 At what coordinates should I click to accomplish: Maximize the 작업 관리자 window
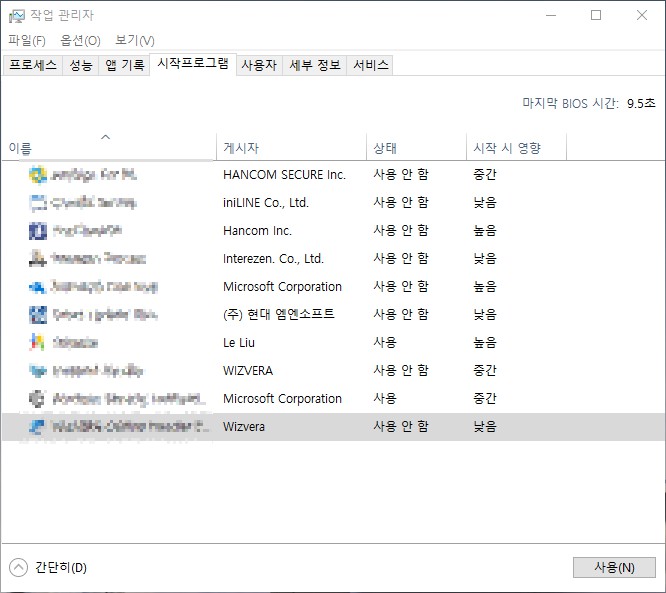coord(596,16)
